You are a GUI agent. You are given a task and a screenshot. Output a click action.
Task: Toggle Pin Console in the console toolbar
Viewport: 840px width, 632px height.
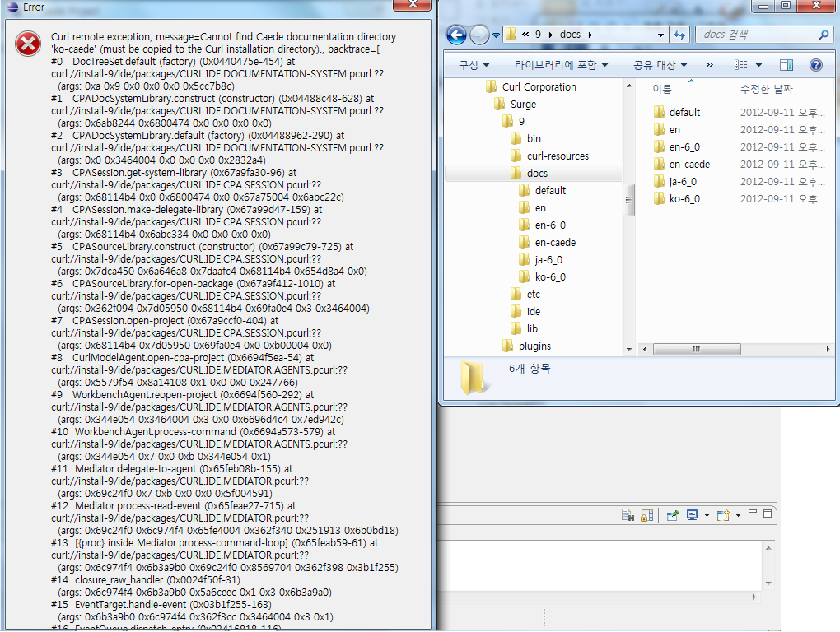click(672, 515)
